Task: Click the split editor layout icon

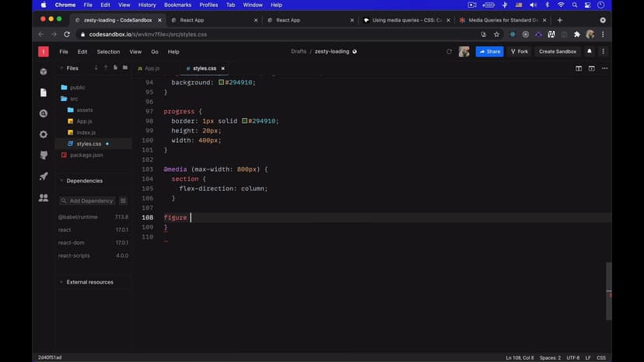Action: coord(579,68)
